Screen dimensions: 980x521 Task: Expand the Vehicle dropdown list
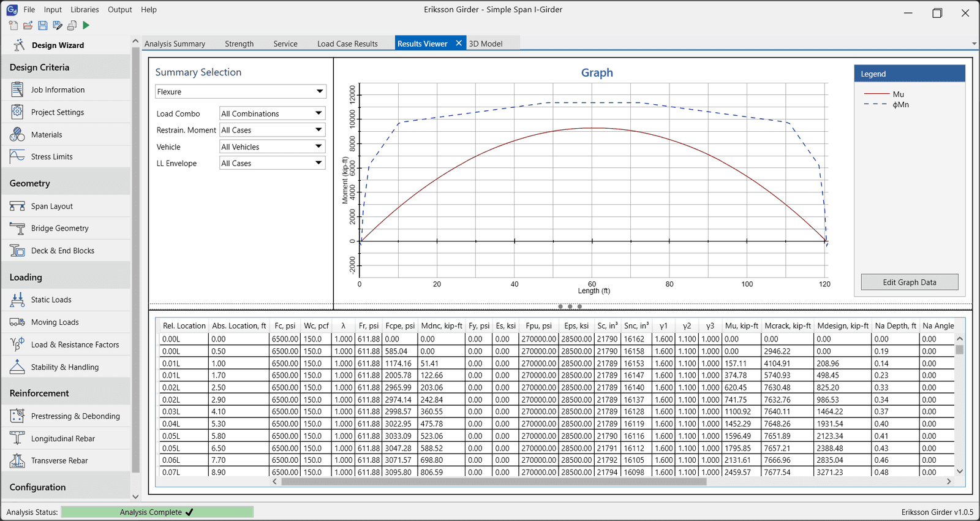coord(272,147)
